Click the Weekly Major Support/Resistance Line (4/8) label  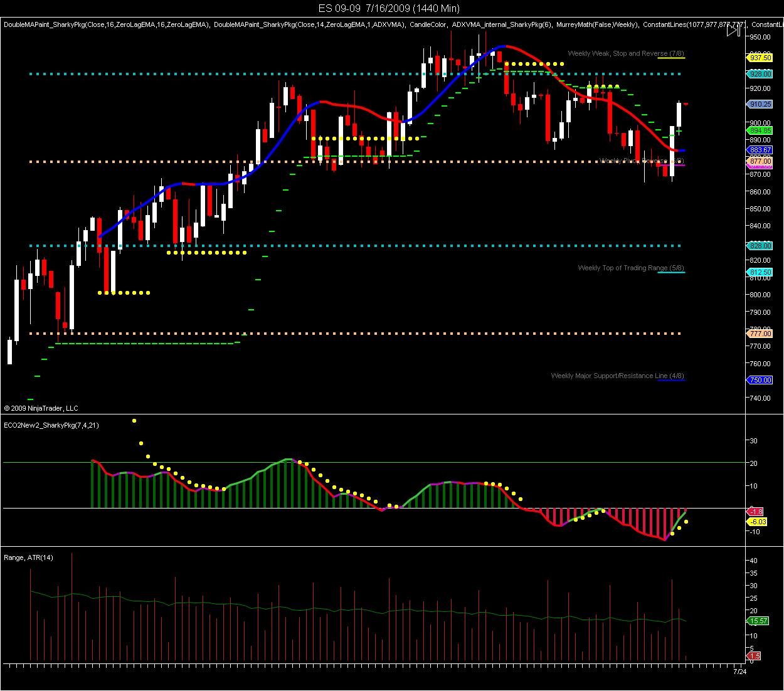[618, 376]
